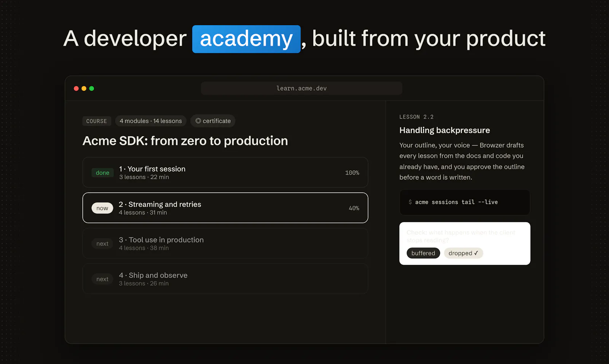The height and width of the screenshot is (364, 609).
Task: Click the 40% progress value
Action: coord(354,208)
